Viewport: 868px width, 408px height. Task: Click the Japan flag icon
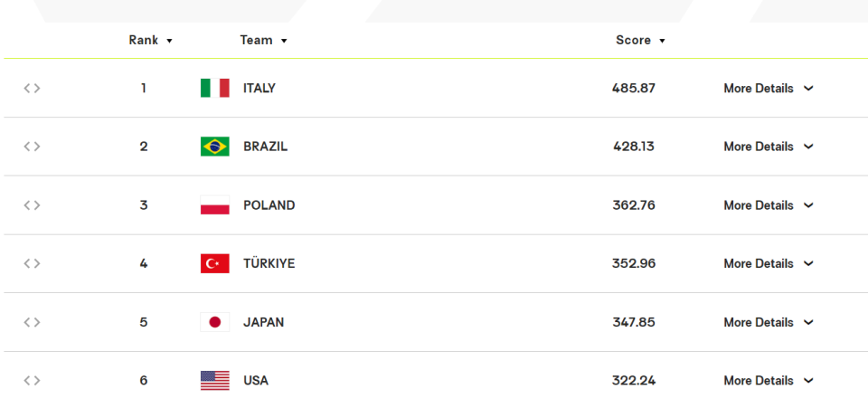[x=215, y=322]
